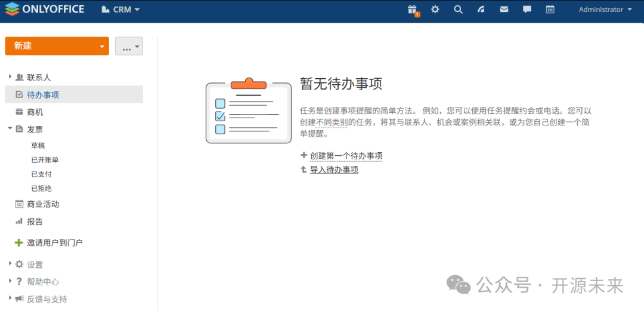
Task: Open the 新建 button dropdown arrow
Action: point(102,47)
